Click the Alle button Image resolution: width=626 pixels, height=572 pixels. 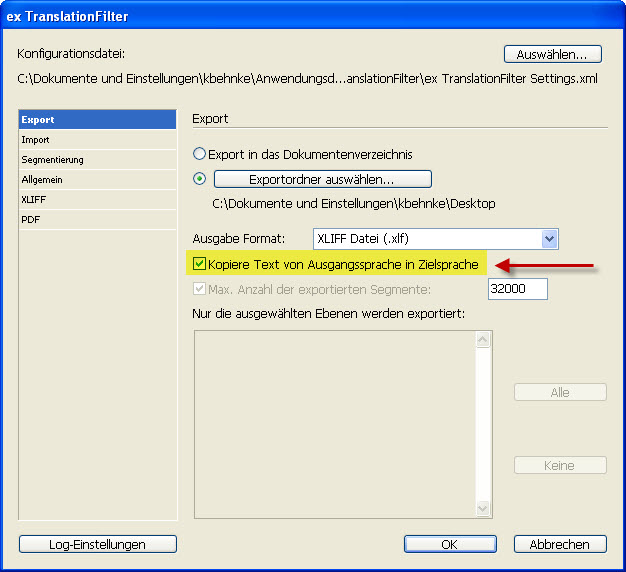coord(560,392)
